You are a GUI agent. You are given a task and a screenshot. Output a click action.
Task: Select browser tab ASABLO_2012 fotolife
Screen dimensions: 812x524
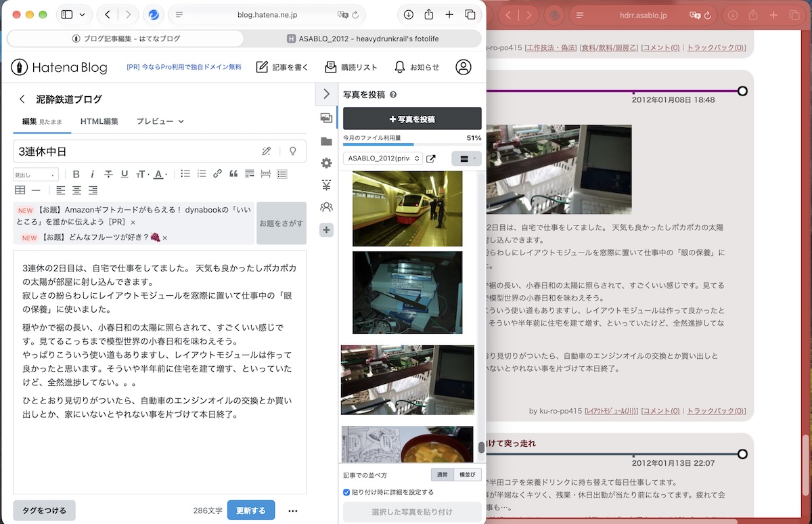click(x=363, y=39)
